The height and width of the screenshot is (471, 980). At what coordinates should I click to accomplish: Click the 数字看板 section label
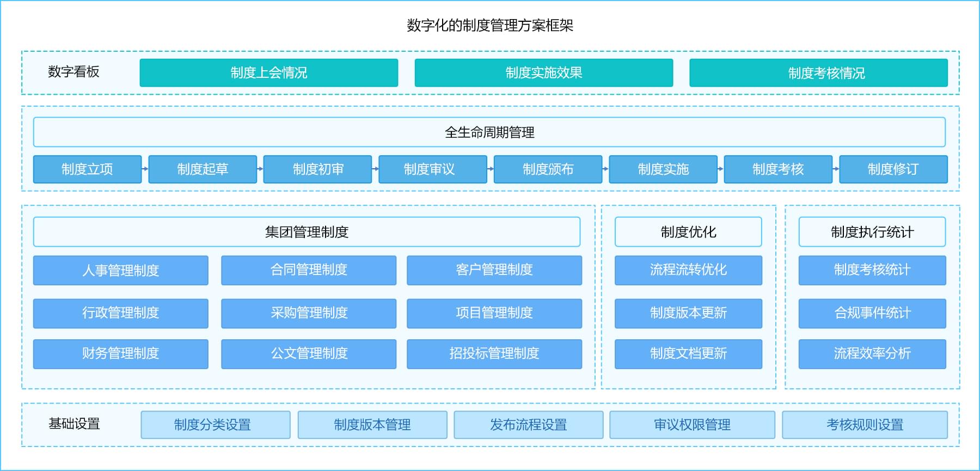73,72
